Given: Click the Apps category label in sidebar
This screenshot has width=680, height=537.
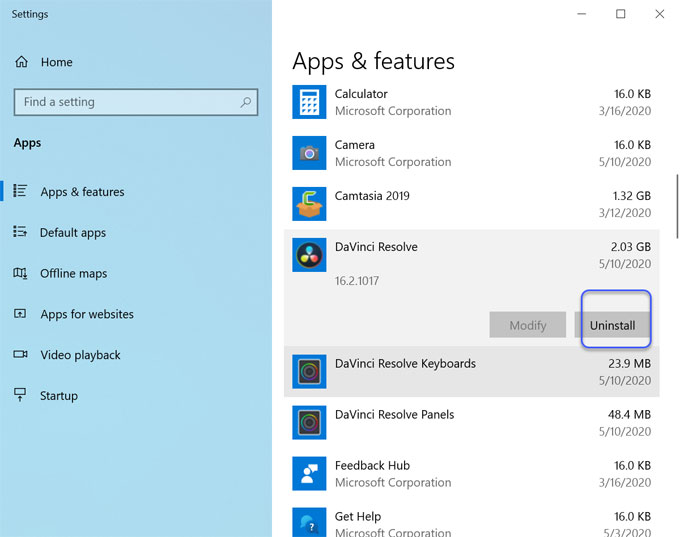Looking at the screenshot, I should [27, 143].
